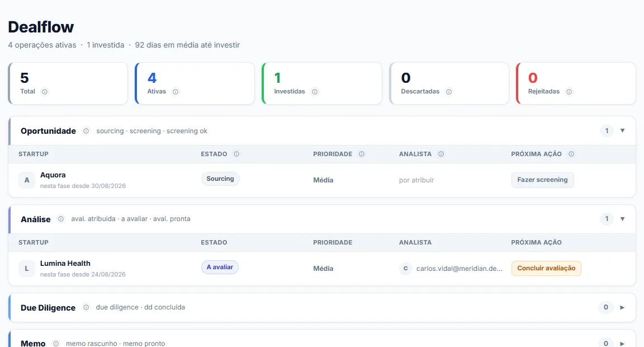
Task: Show info for Memo section title
Action: click(x=56, y=343)
